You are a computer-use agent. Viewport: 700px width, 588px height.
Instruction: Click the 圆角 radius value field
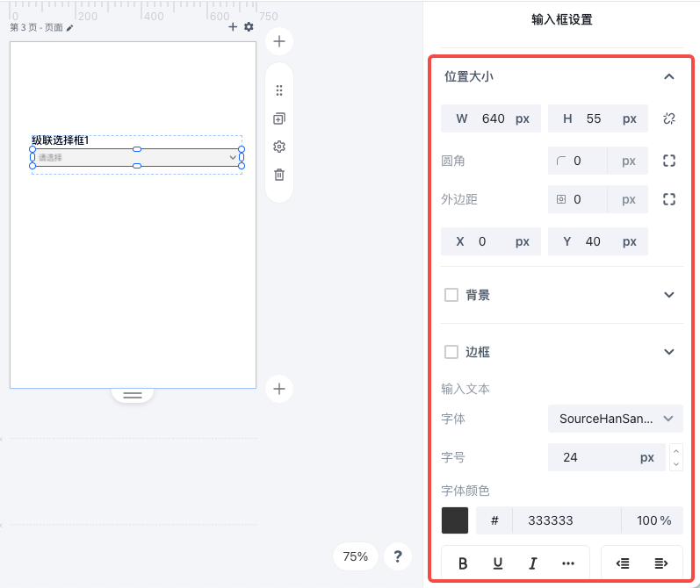(x=598, y=161)
